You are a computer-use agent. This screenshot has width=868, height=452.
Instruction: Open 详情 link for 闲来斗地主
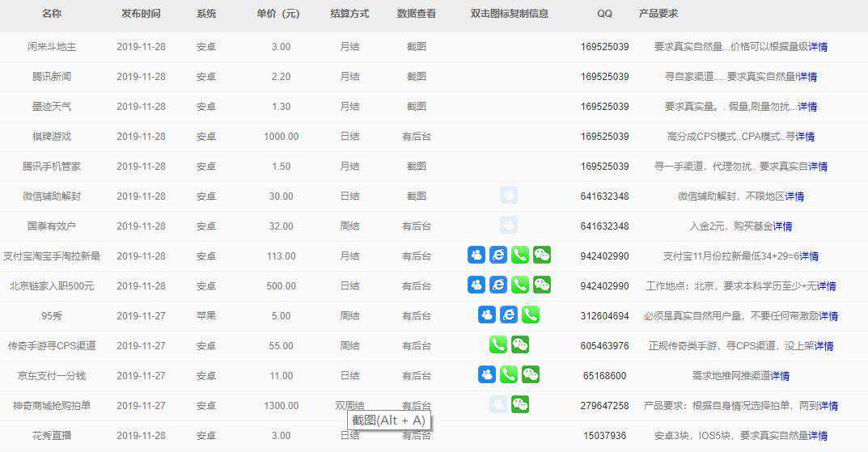818,47
